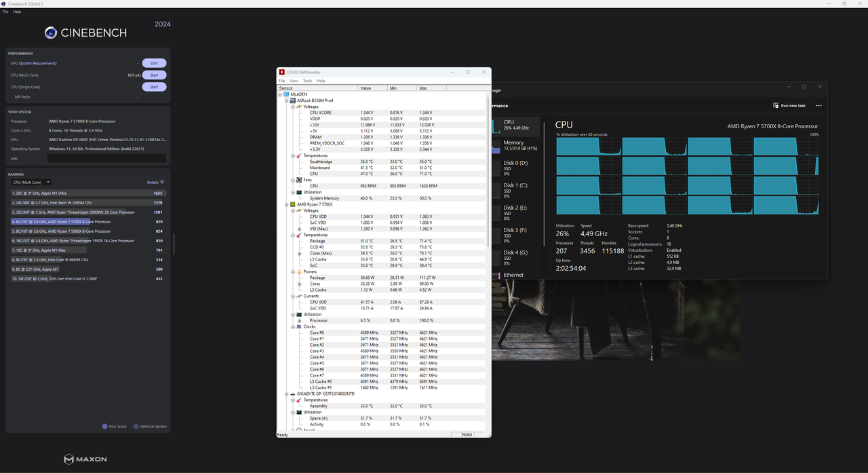This screenshot has width=868, height=473.
Task: Collapse the AMD Ryzen 7 5700X tree node
Action: 286,204
